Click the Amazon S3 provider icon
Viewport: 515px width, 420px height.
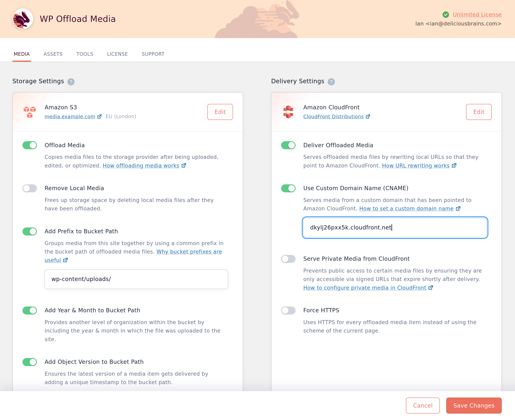pos(29,112)
